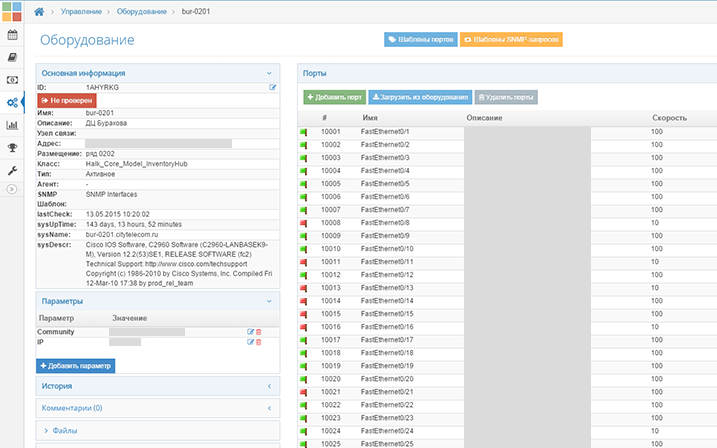Open the trophy icon in sidebar
The height and width of the screenshot is (448, 717).
12,148
